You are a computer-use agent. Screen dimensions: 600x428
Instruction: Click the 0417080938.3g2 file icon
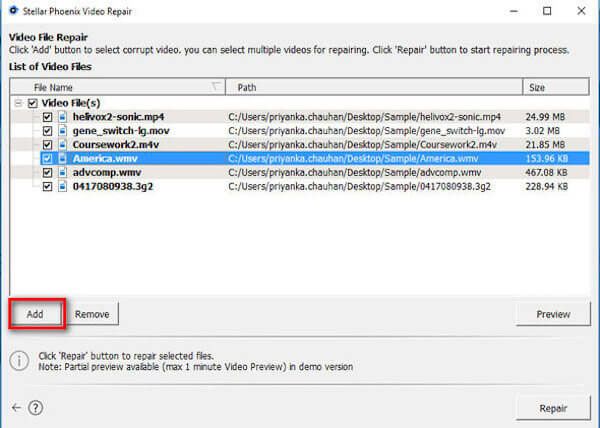63,186
